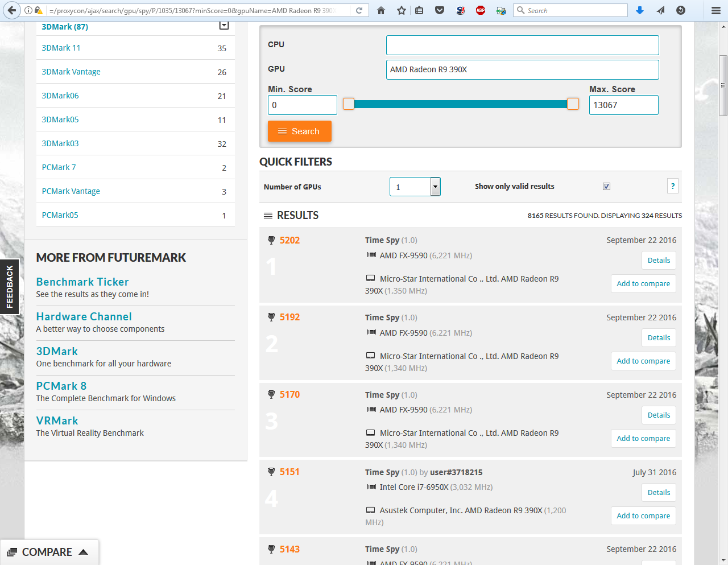Reload the page with the refresh icon

click(x=359, y=10)
